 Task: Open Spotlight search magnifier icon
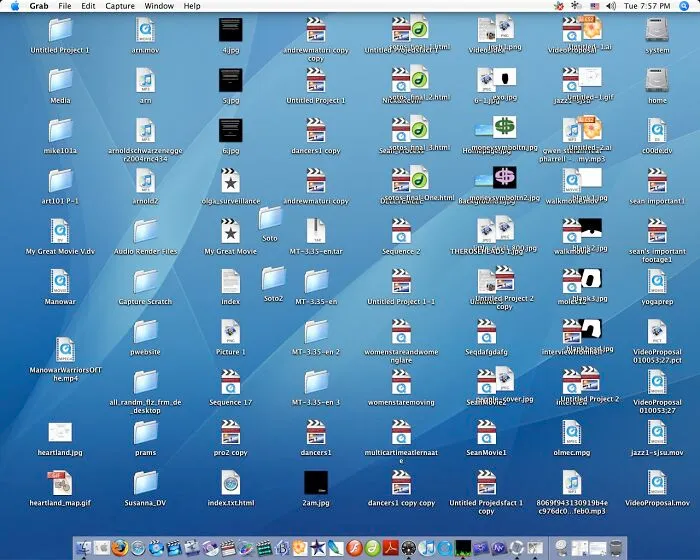tap(684, 6)
